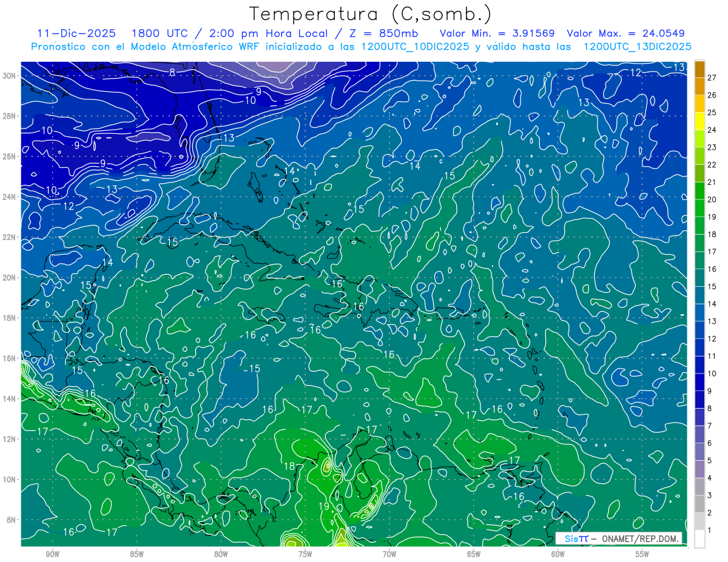Click the 26N latitude axis label
The image size is (728, 562).
pos(10,156)
